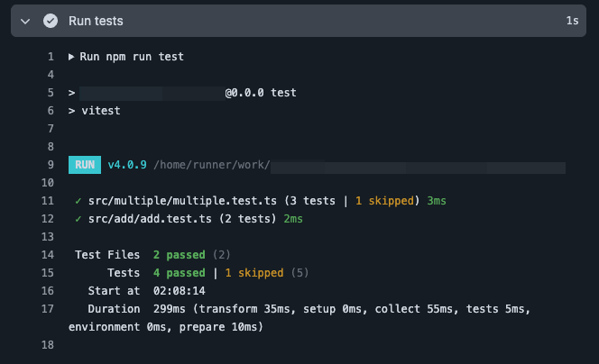Screen dimensions: 599x364
Task: Click the '@0.0.0 test' text
Action: click(261, 93)
